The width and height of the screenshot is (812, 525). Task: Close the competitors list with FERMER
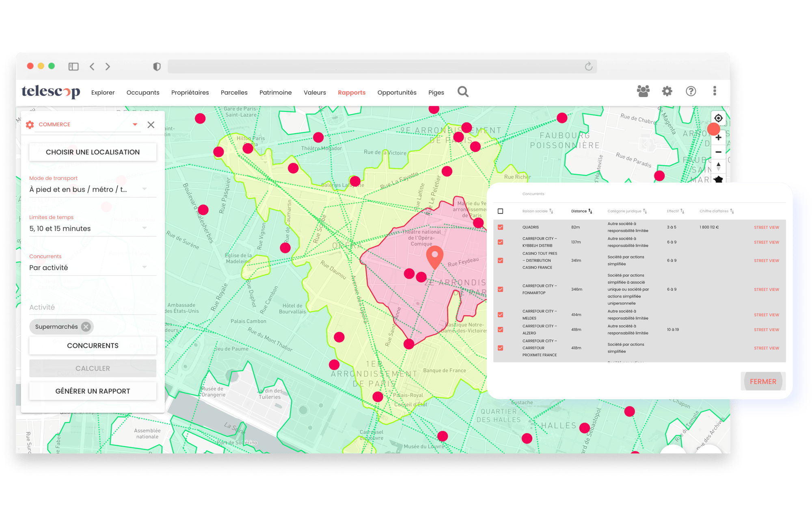[x=763, y=382]
